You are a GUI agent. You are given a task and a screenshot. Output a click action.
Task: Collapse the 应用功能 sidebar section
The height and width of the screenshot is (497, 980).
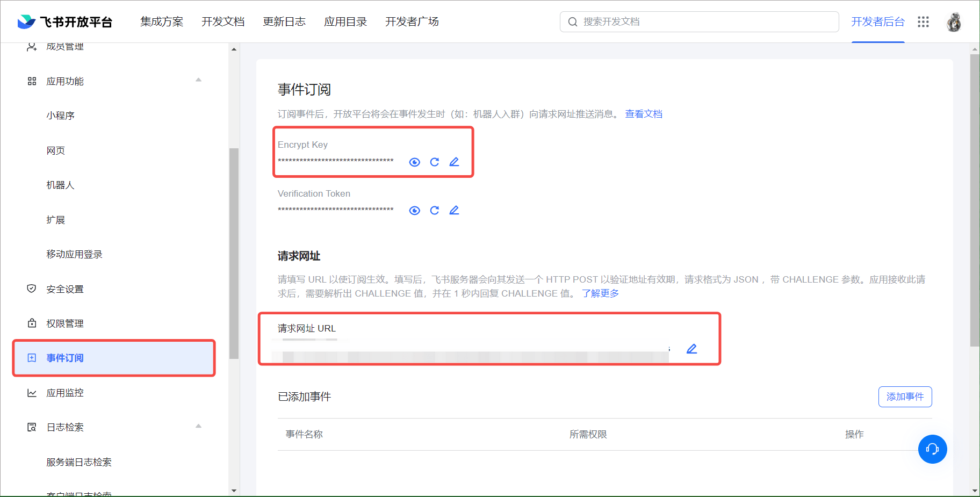(x=198, y=80)
